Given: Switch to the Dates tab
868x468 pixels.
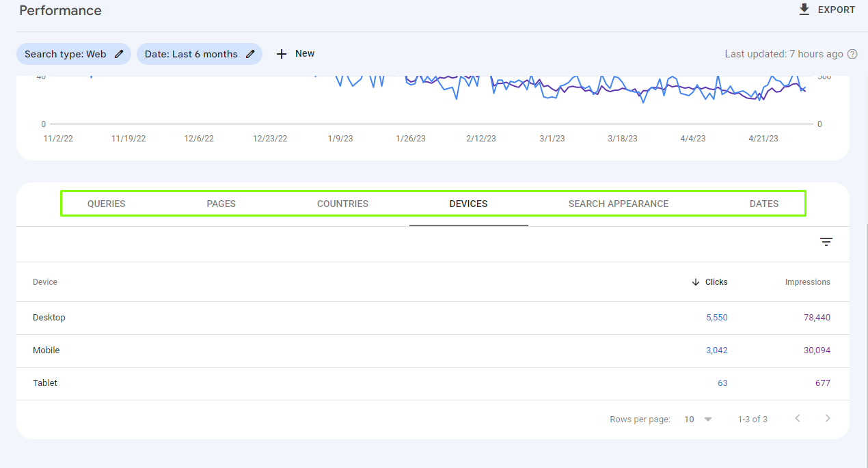Looking at the screenshot, I should pos(764,204).
